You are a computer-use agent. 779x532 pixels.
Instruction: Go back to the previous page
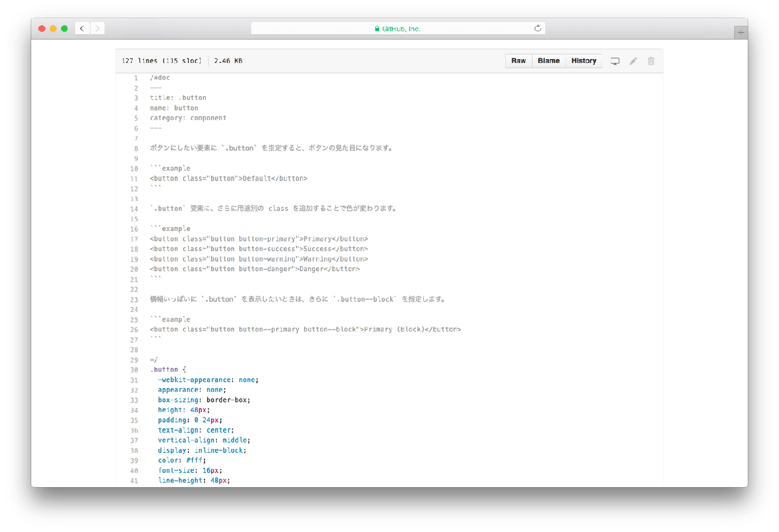(x=82, y=29)
